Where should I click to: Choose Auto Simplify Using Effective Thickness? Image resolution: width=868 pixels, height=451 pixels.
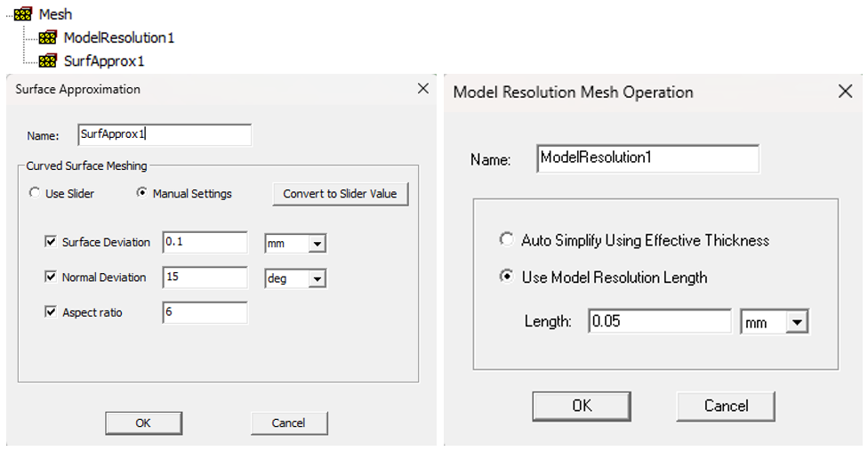click(x=506, y=240)
